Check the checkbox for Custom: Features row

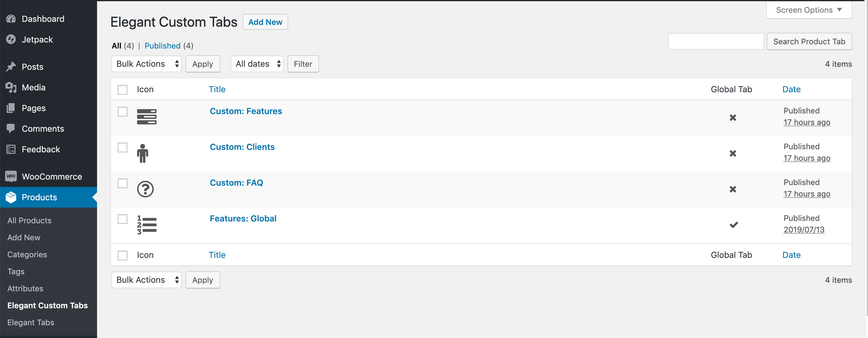tap(122, 112)
